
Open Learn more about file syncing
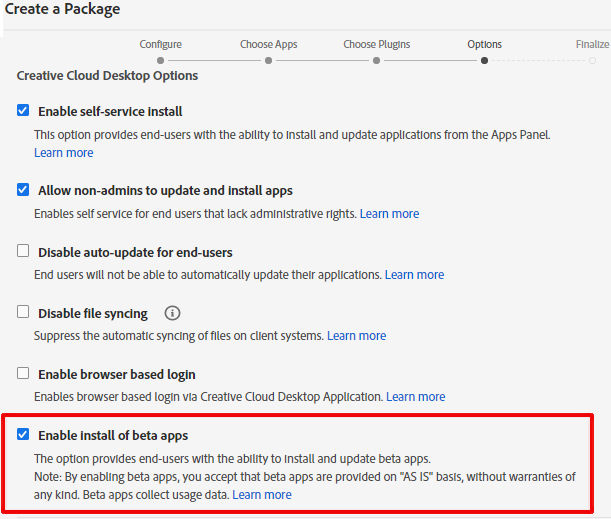pos(356,336)
